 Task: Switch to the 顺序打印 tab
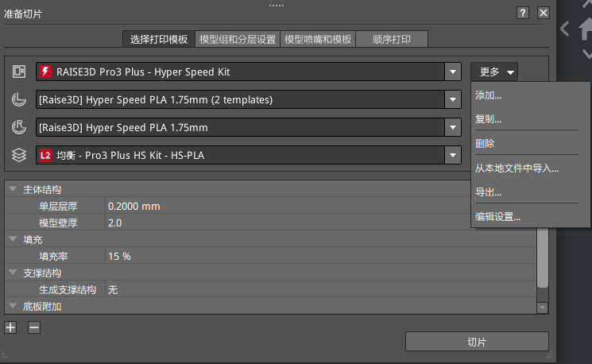(392, 39)
